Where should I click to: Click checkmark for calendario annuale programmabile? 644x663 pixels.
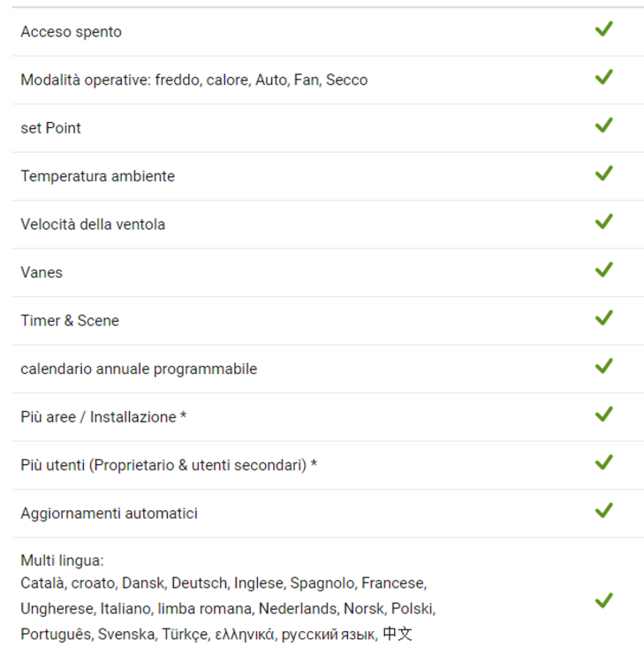tap(603, 367)
